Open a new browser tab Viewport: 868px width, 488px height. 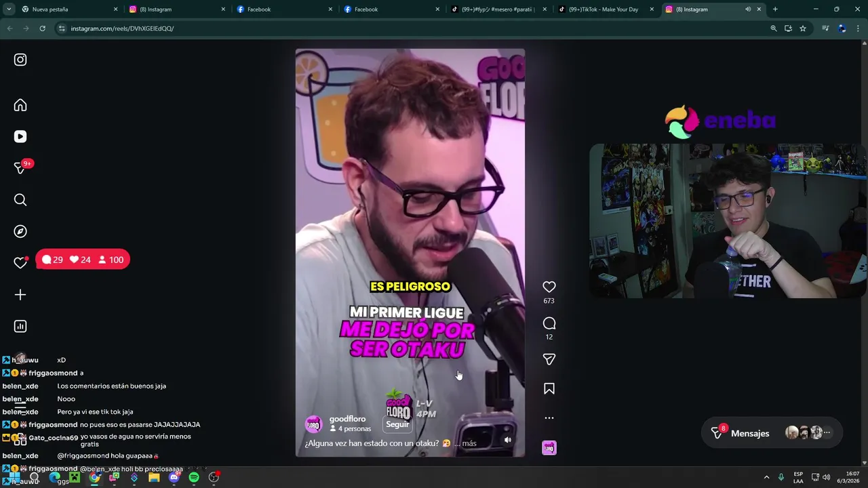pos(775,9)
